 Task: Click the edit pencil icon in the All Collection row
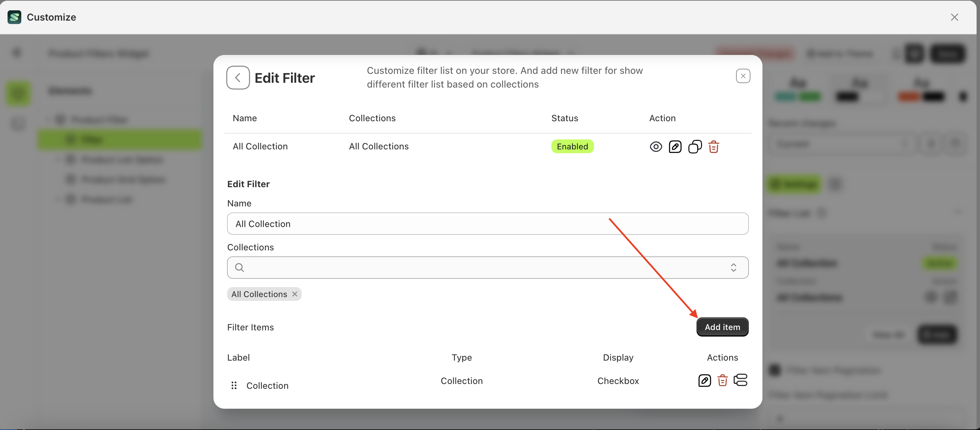click(x=675, y=147)
